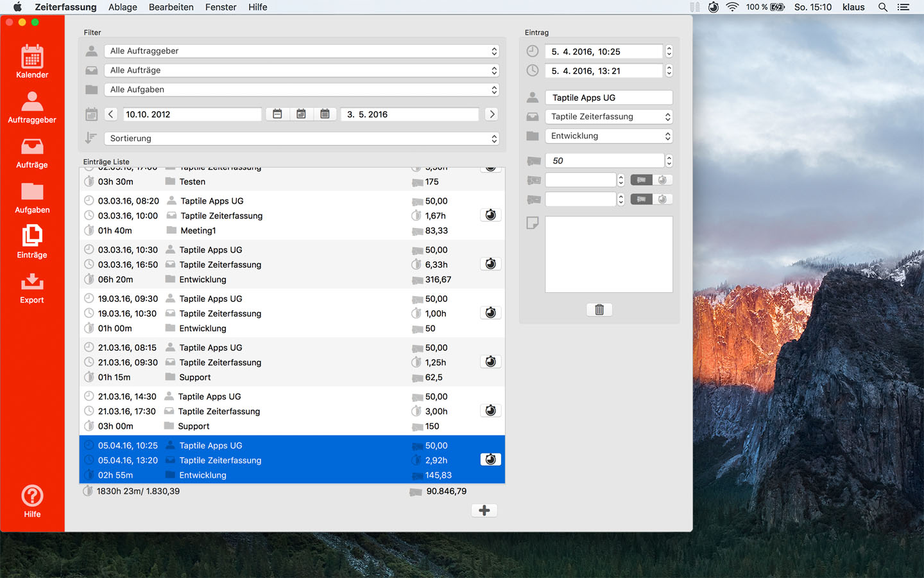Open the Ablage menu

tap(123, 7)
